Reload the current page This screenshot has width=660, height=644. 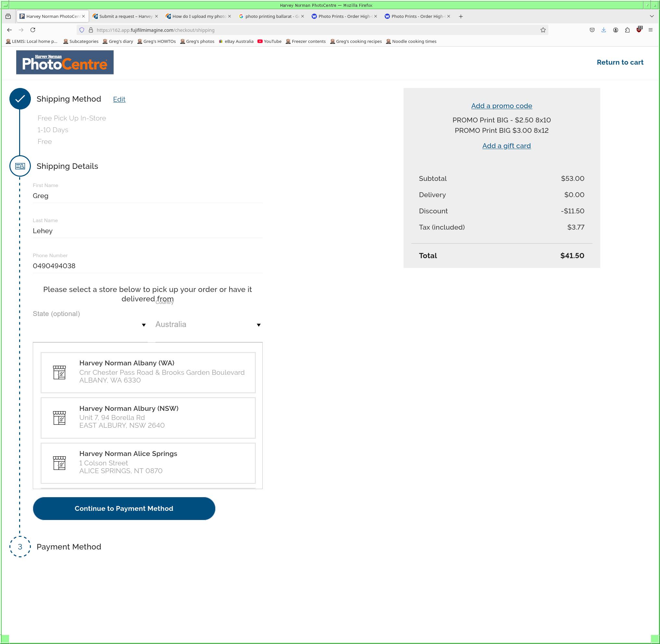(33, 30)
